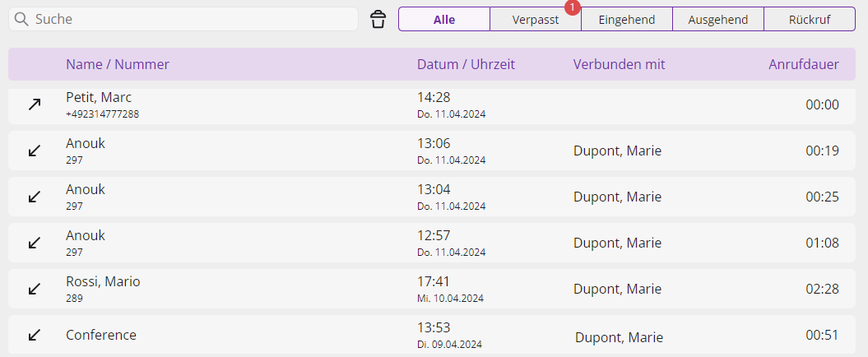This screenshot has width=868, height=357.
Task: Sort by Datum / Uhrzeit column header
Action: point(466,64)
